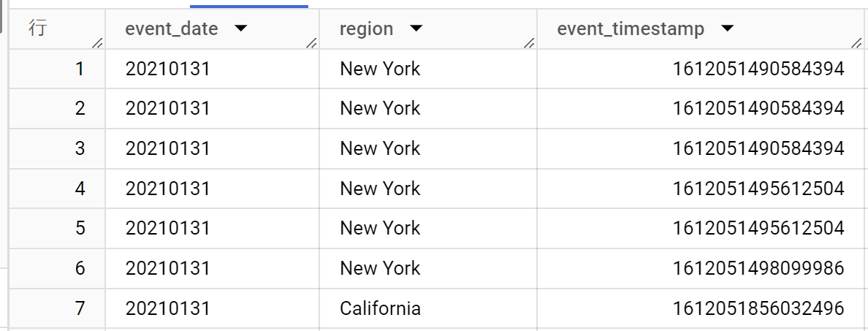Select the New York cell in row 5
The image size is (868, 331).
[x=380, y=228]
